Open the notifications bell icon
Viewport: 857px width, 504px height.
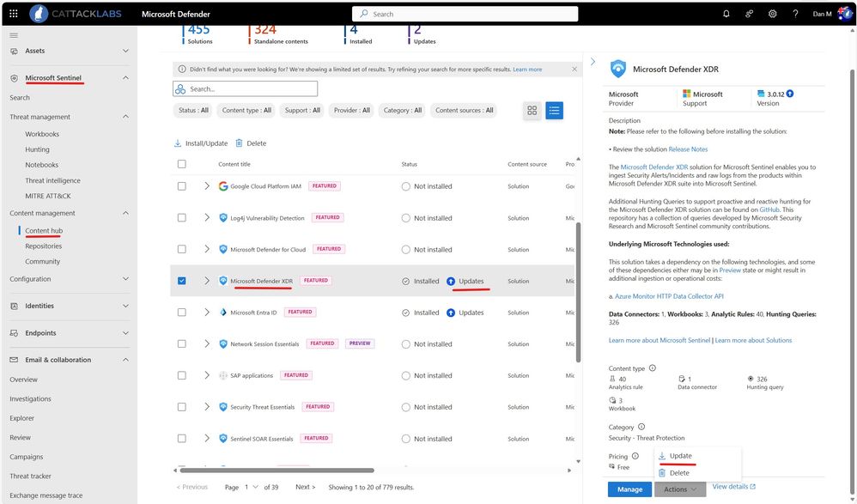tap(726, 14)
